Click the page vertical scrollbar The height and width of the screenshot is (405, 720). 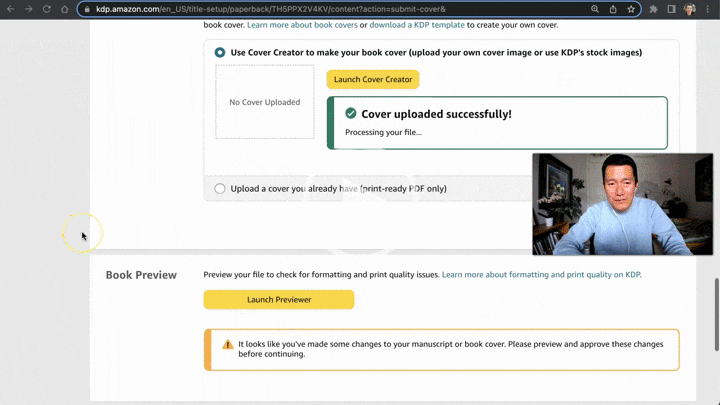pos(716,315)
